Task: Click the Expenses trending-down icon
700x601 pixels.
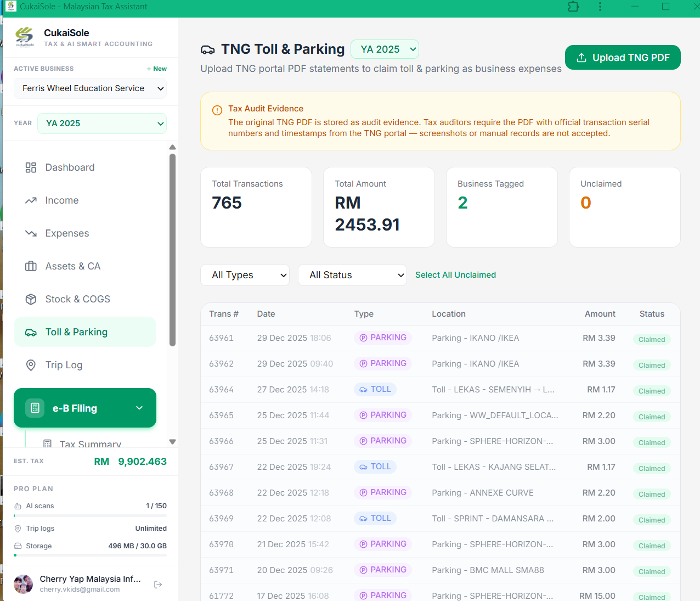Action: (x=31, y=233)
